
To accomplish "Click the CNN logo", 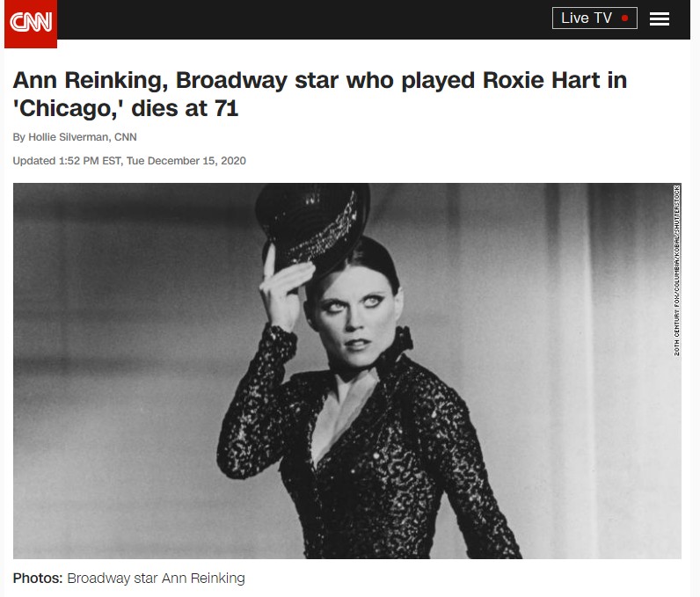I will 31,23.
